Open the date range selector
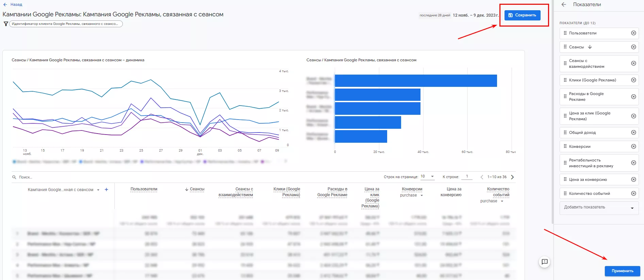Viewport: 644px width, 280px height. coord(475,15)
